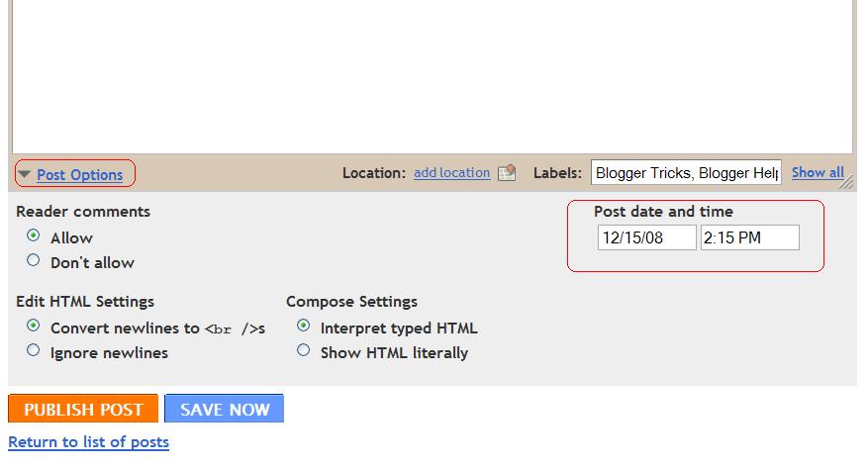The height and width of the screenshot is (468, 868).
Task: Select Allow reader comments
Action: click(34, 235)
